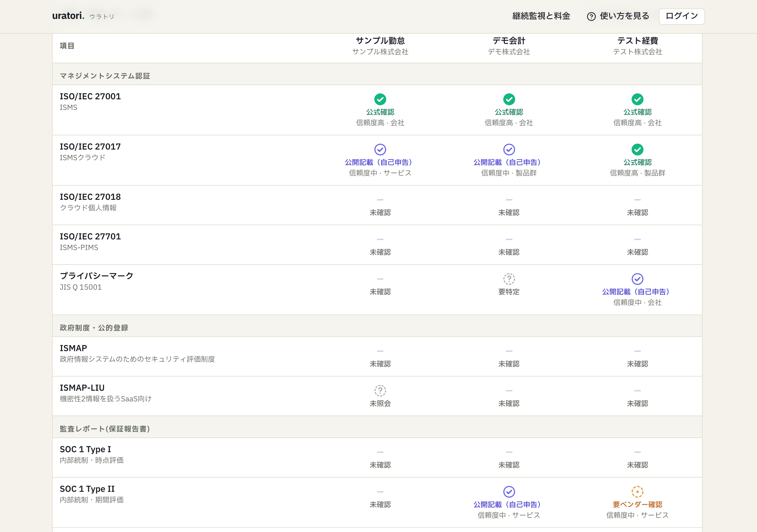Click the 項目 column header
The width and height of the screenshot is (757, 532).
tap(67, 46)
